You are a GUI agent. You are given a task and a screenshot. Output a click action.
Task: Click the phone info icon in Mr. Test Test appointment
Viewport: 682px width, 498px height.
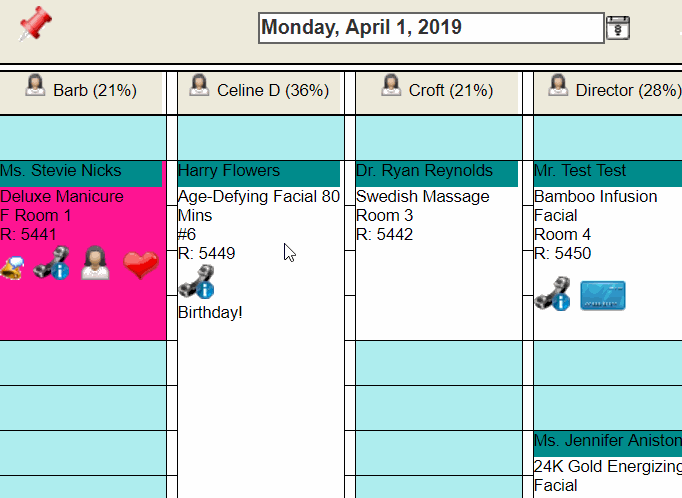(x=552, y=294)
